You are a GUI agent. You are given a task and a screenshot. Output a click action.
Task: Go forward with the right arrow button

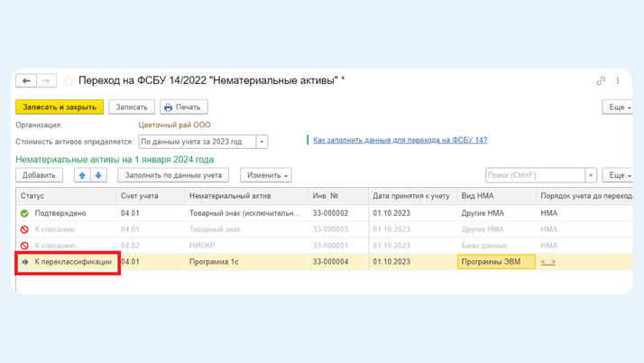pos(46,80)
